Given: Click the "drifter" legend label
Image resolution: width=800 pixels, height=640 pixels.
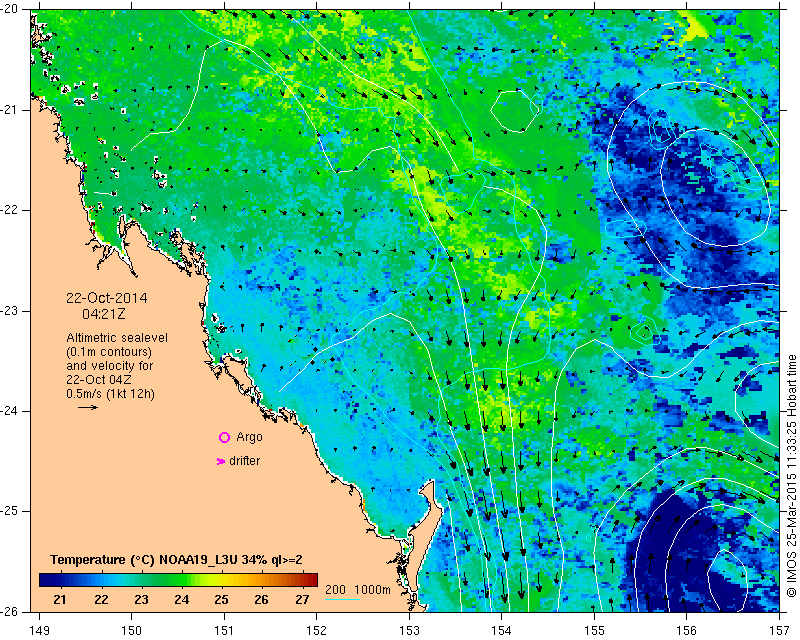Looking at the screenshot, I should 244,461.
